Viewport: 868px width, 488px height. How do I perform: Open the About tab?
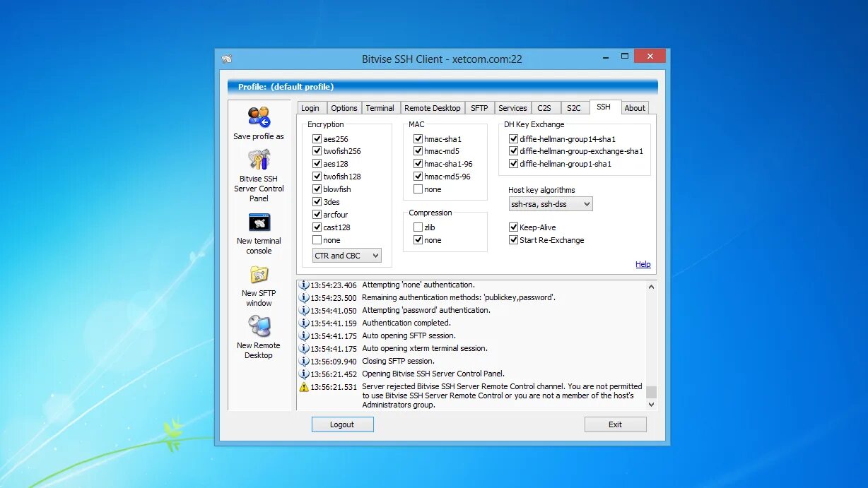[635, 108]
